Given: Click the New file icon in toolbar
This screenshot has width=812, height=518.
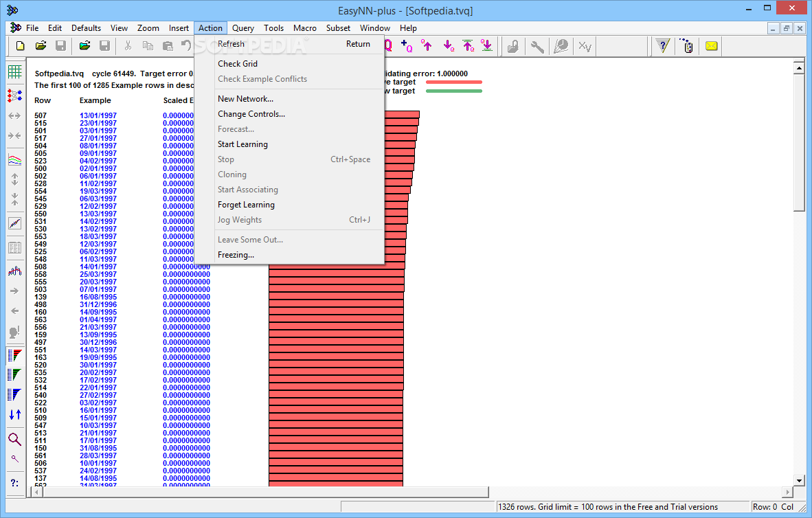Looking at the screenshot, I should tap(20, 46).
